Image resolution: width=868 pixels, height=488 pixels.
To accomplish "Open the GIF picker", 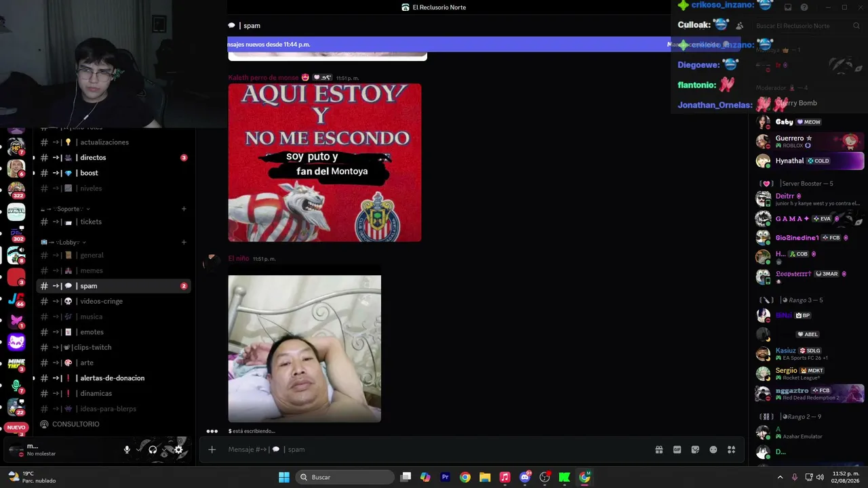I will 677,449.
